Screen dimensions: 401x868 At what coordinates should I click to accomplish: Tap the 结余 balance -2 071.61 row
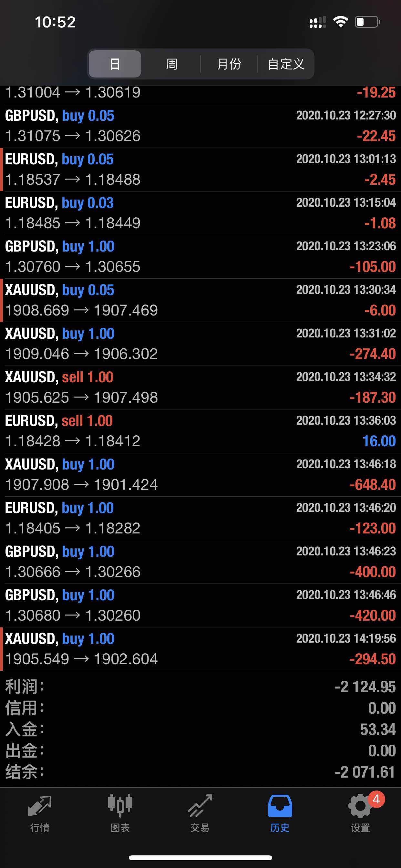pos(200,772)
